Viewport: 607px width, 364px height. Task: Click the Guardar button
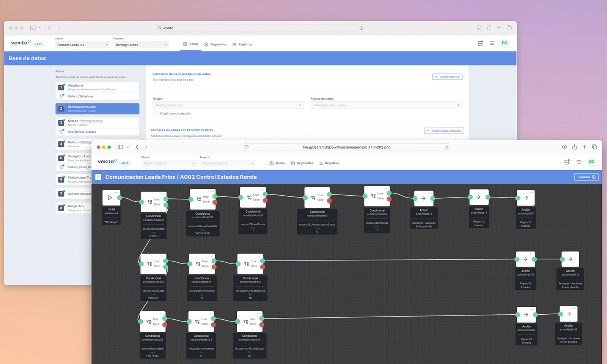pos(587,177)
